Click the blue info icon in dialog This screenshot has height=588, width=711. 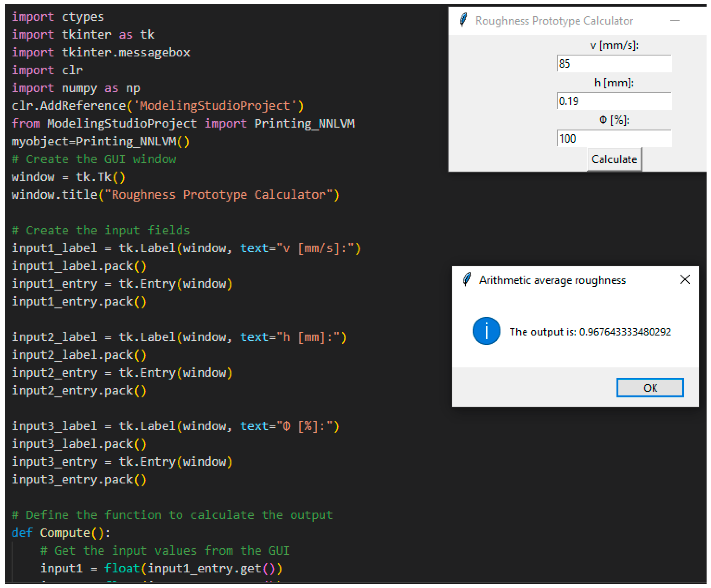486,331
